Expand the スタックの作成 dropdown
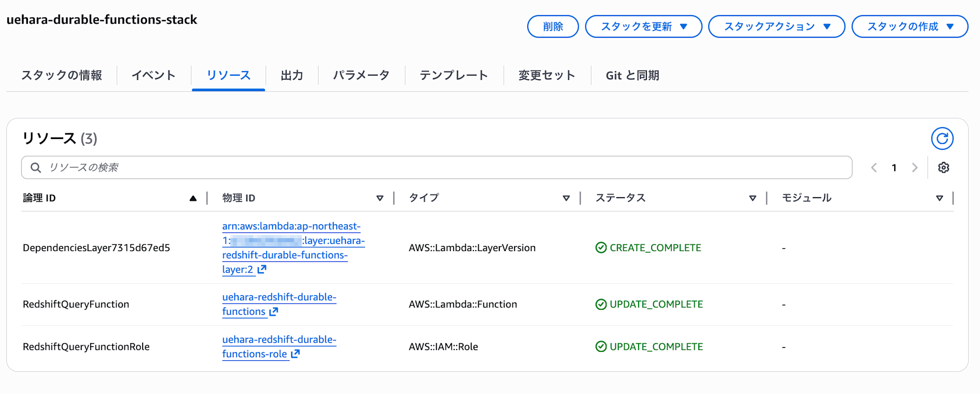This screenshot has width=980, height=394. coord(909,26)
